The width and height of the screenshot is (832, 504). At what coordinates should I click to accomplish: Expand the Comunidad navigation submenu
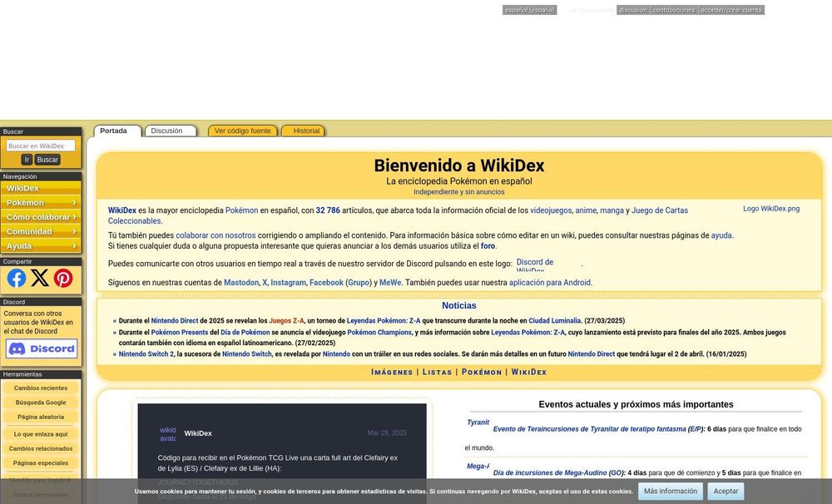pos(41,231)
